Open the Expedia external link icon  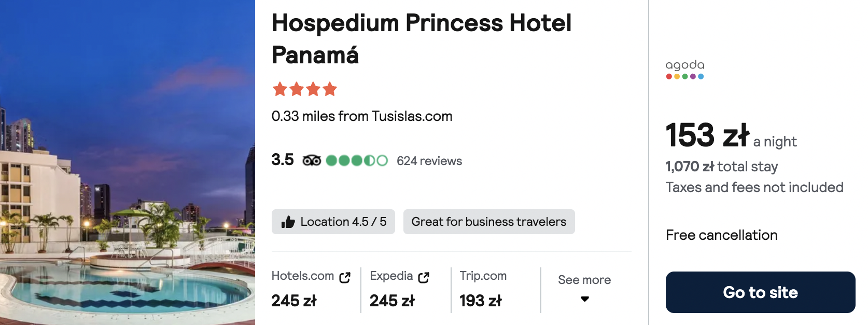(424, 278)
